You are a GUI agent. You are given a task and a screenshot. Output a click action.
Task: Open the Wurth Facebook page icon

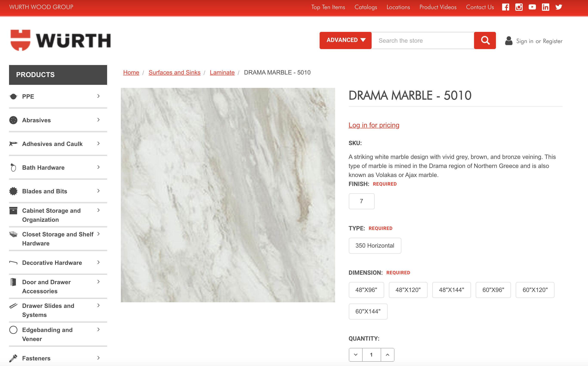[x=506, y=7]
